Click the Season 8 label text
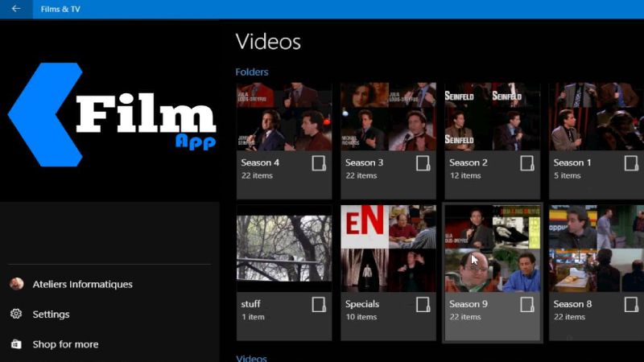 tap(572, 304)
